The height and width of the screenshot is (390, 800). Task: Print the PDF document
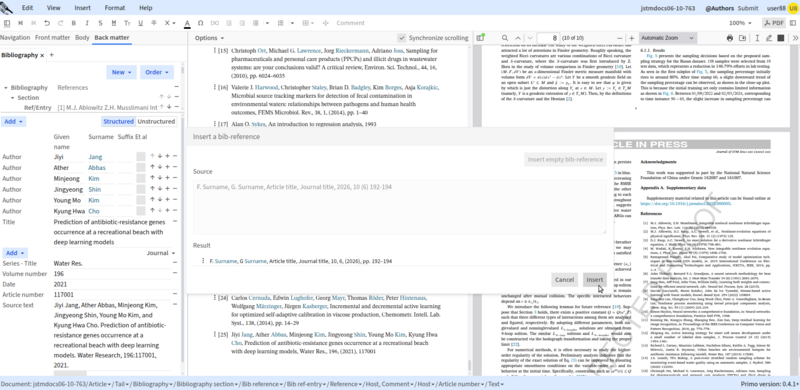coord(730,38)
